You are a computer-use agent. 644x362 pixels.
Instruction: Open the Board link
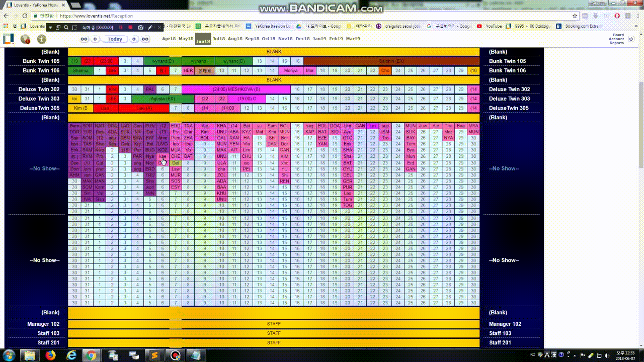[618, 35]
